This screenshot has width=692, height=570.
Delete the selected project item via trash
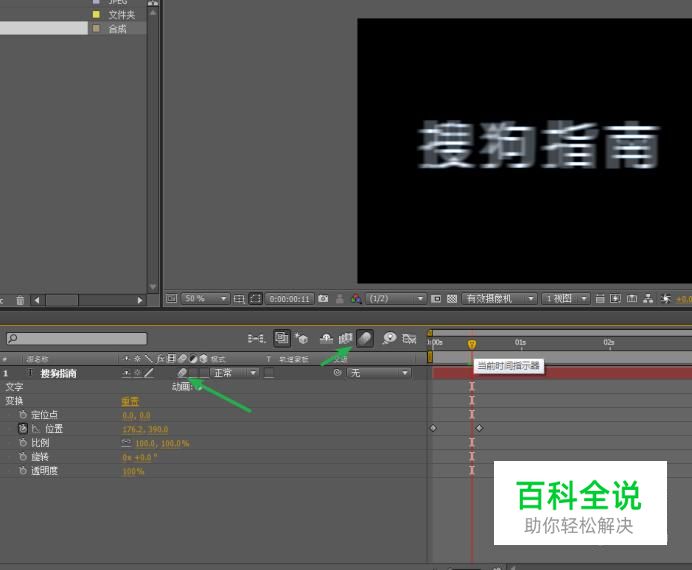pos(20,300)
